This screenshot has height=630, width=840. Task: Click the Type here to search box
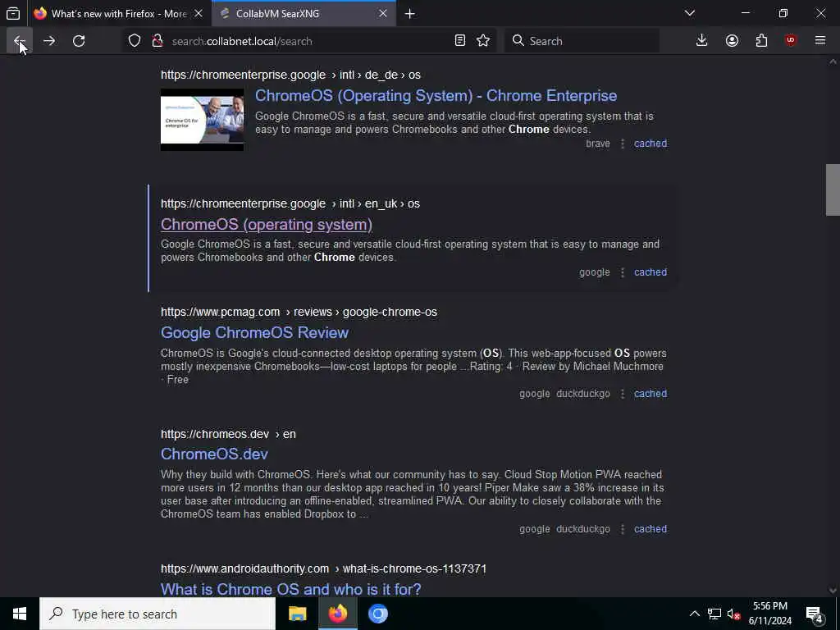(x=157, y=614)
